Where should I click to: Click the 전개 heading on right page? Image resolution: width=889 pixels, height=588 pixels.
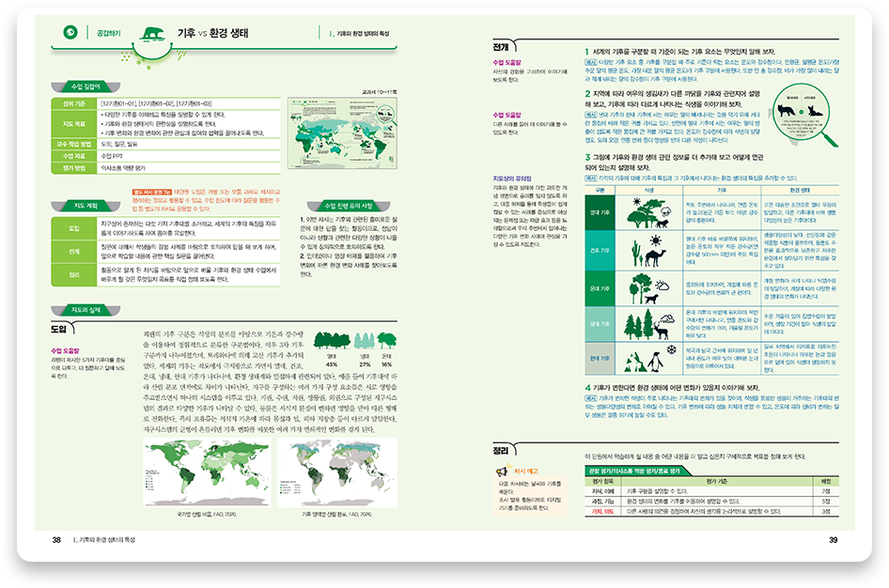point(501,47)
